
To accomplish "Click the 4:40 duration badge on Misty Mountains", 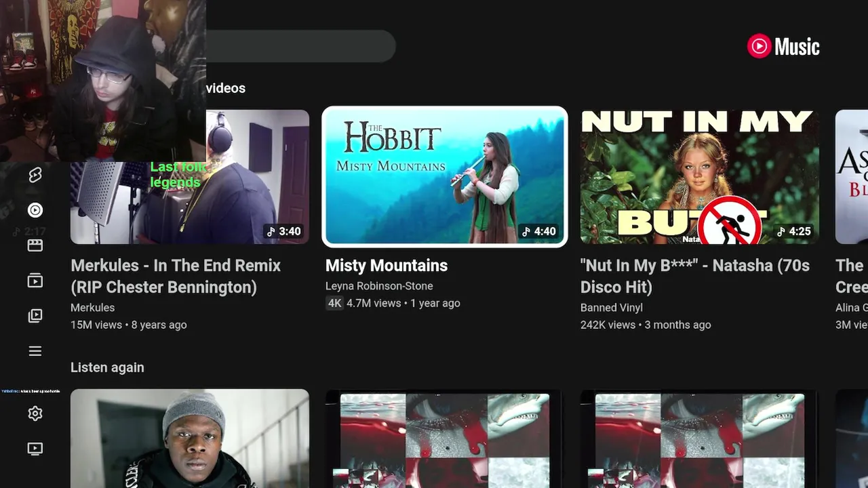I will click(x=538, y=231).
